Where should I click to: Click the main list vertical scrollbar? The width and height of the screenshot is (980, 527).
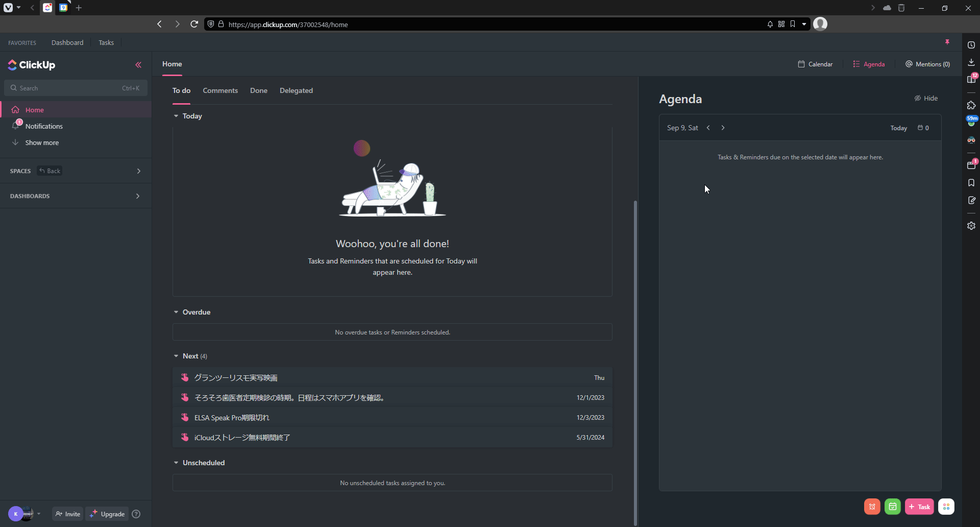635,357
